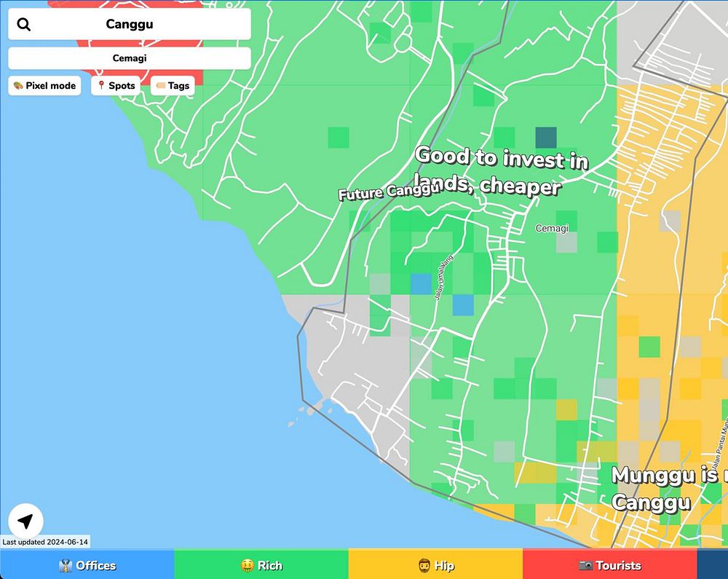Select the Cemagi neighborhood box
This screenshot has width=728, height=579.
click(130, 58)
